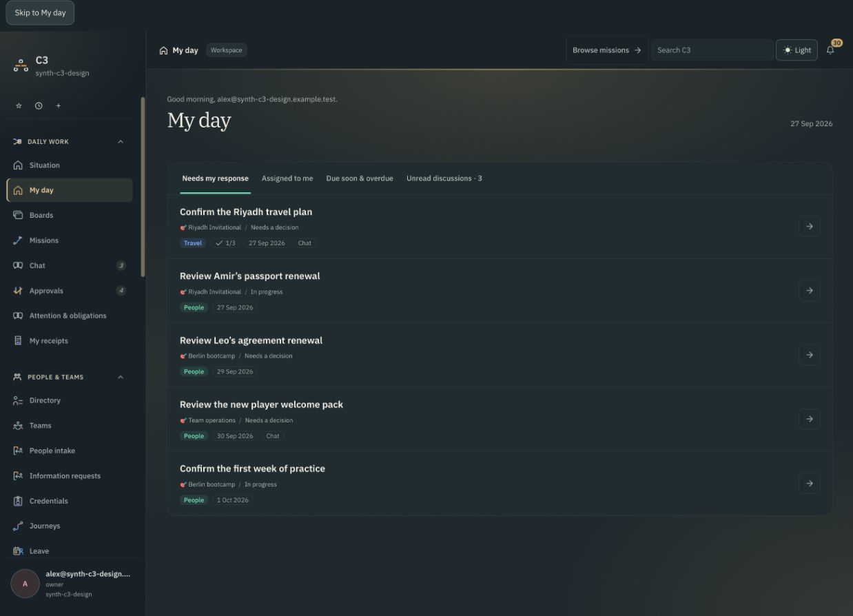Click People tag on Amir's passport renewal

click(x=194, y=308)
